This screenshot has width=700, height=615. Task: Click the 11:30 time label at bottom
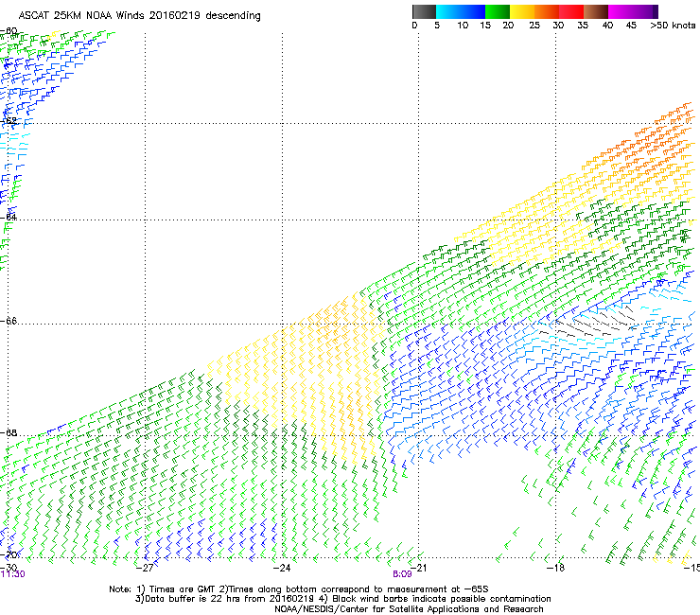click(12, 574)
